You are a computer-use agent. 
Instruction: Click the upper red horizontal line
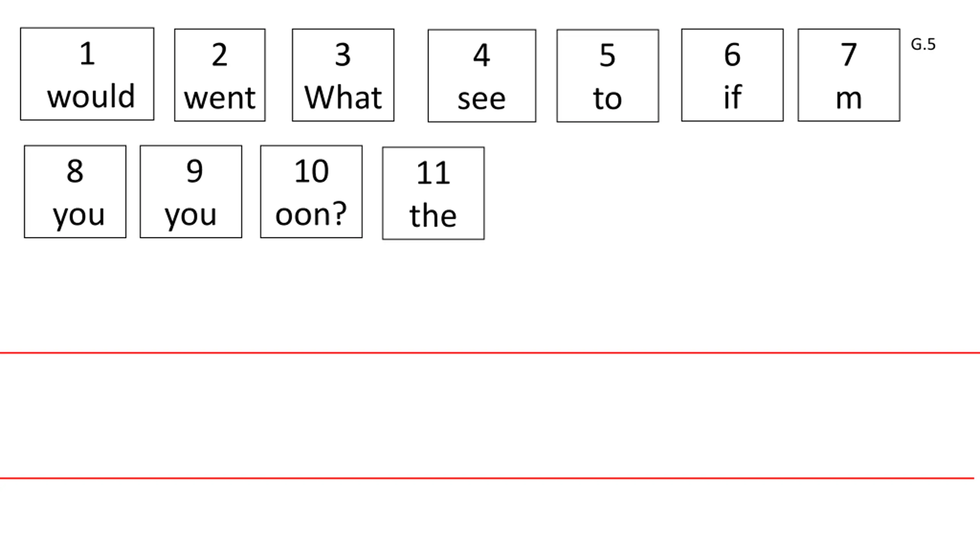(490, 353)
